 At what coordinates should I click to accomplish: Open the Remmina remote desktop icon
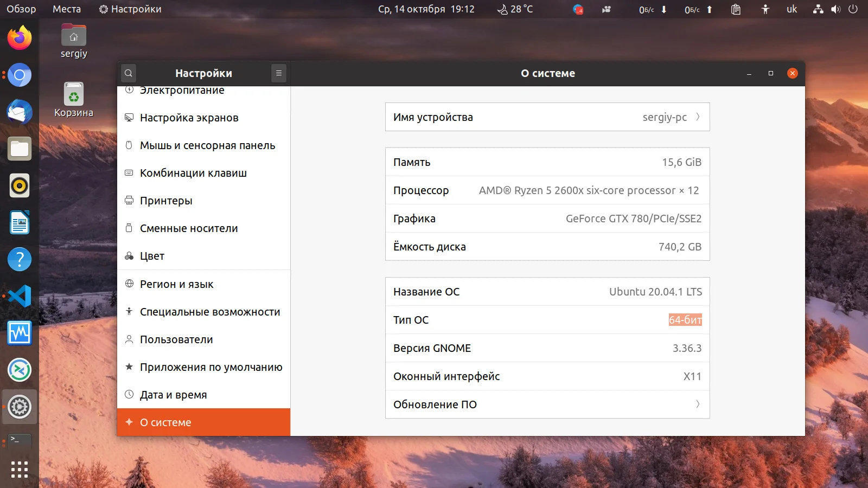click(20, 370)
